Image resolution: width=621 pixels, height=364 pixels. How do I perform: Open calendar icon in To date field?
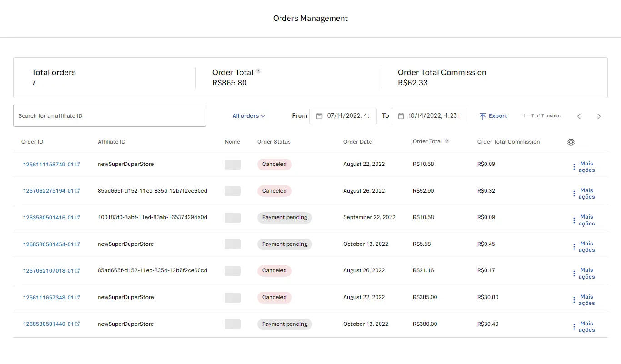[401, 116]
